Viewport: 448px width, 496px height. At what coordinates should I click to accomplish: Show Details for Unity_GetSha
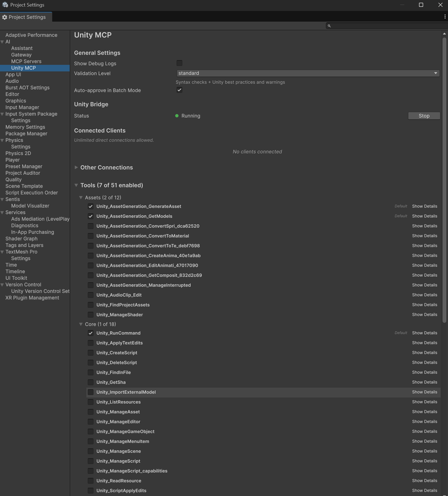click(424, 382)
